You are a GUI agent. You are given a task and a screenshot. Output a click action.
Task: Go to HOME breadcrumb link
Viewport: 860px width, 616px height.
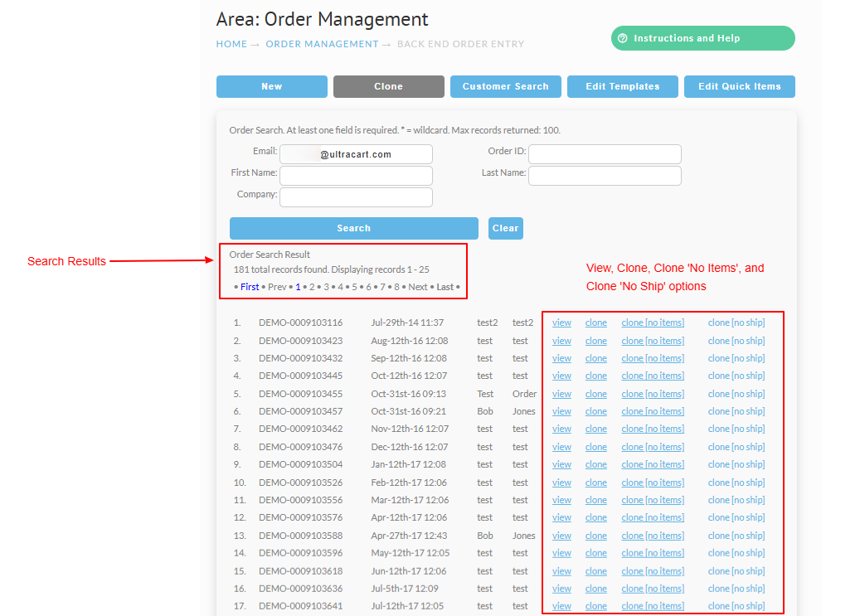click(231, 44)
